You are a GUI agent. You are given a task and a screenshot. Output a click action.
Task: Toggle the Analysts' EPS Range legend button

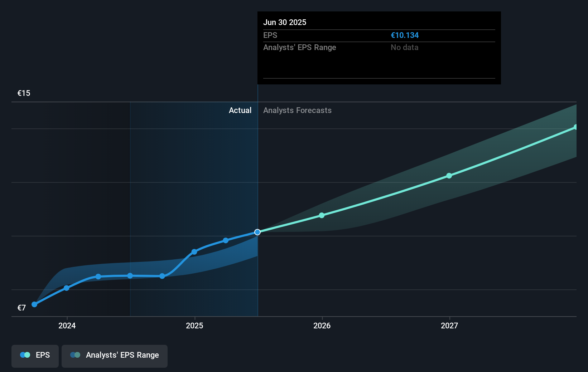[x=115, y=356]
